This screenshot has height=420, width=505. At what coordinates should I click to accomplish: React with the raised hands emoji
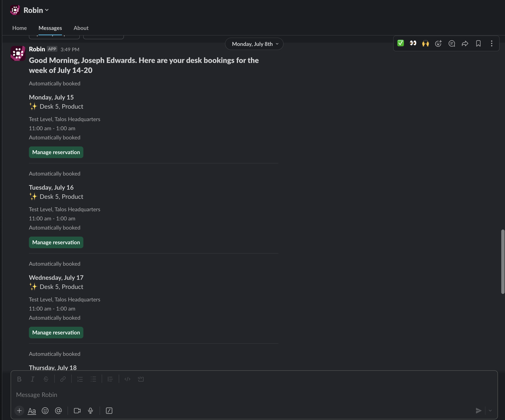coord(426,43)
